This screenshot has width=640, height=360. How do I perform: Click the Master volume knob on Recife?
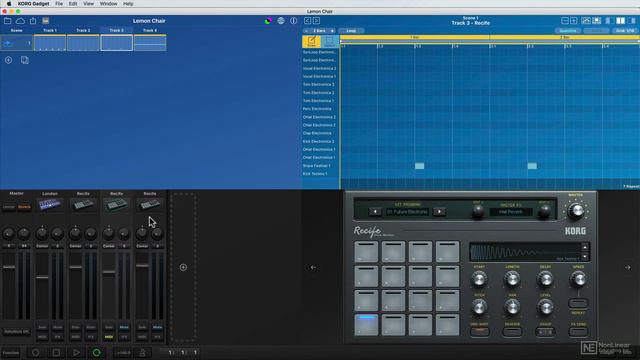coord(576,211)
